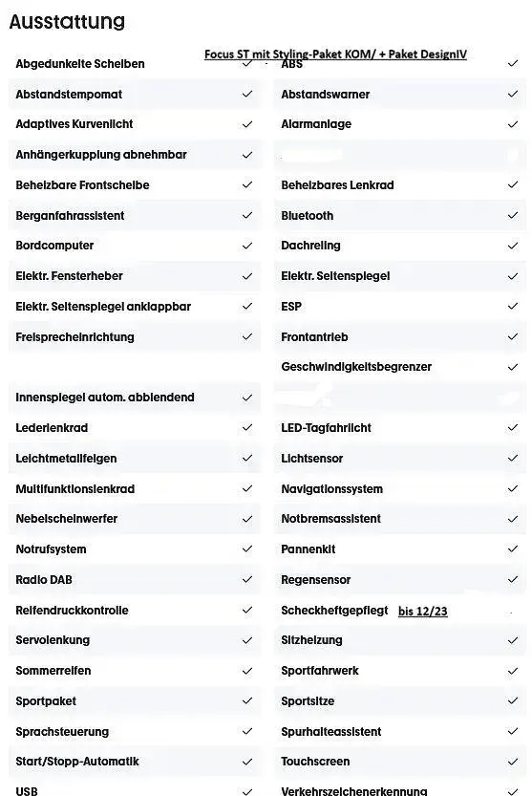Click the Ausstattung heading
Viewport: 532px width, 796px height.
tap(67, 21)
